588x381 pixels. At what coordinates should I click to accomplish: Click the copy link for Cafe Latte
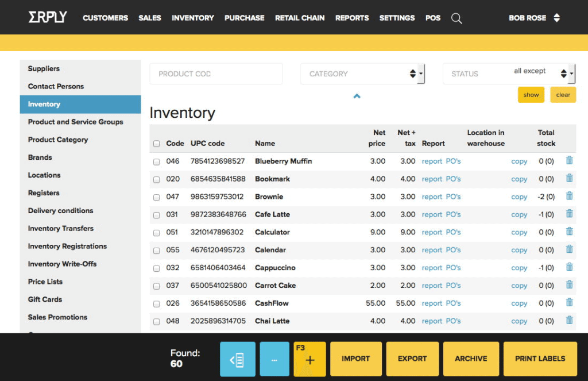tap(519, 214)
